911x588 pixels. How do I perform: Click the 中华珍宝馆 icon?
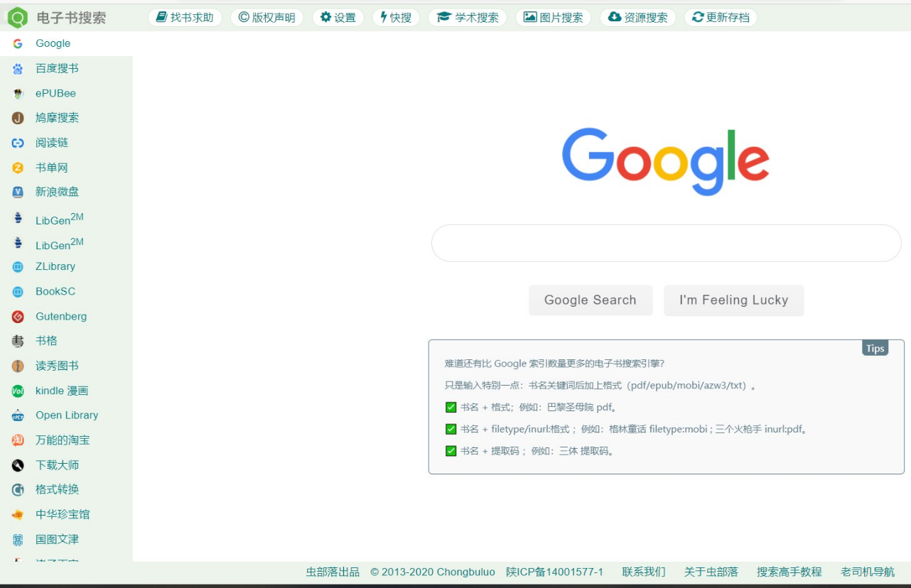click(x=18, y=514)
